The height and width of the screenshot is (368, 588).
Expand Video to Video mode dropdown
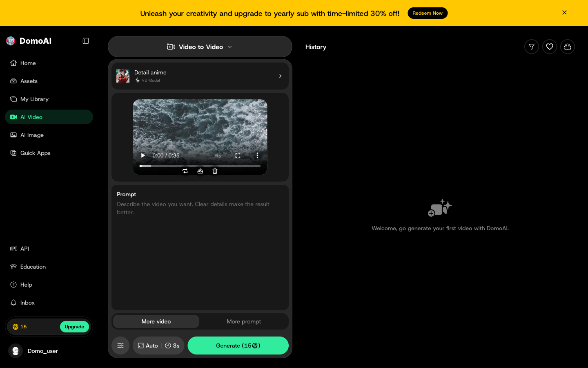[x=200, y=47]
